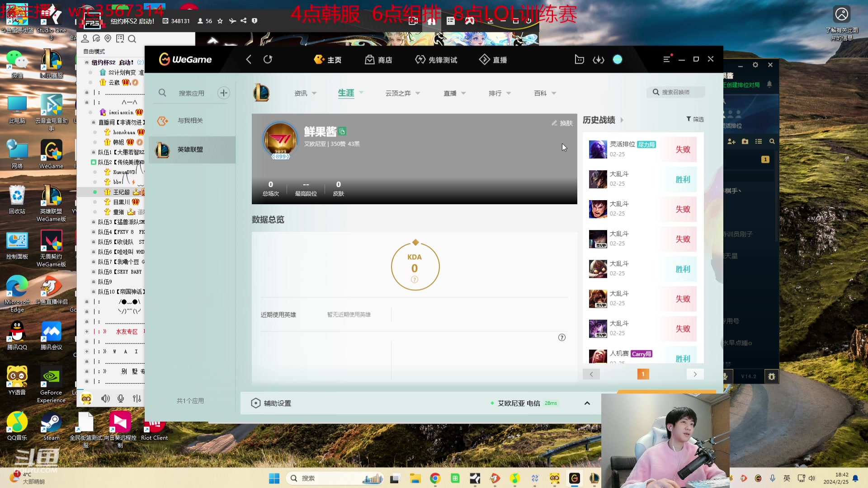The height and width of the screenshot is (488, 868).
Task: Open the Microsoft Edge desktop shortcut
Action: point(17,294)
